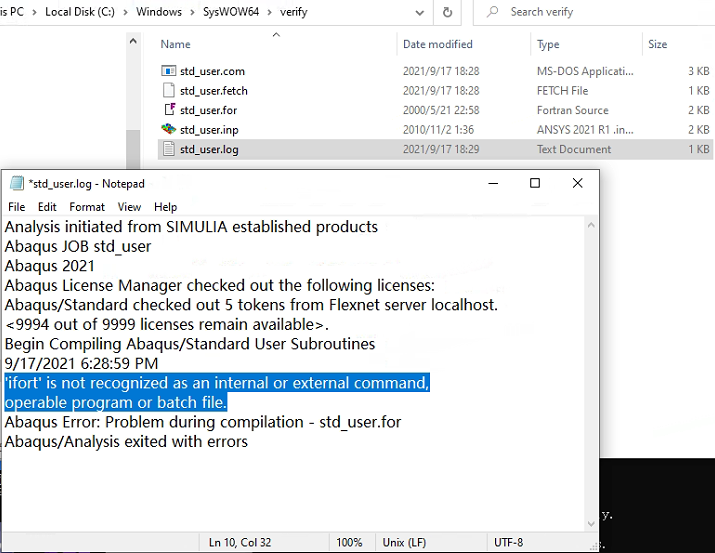The width and height of the screenshot is (715, 553).
Task: Click the UTF-8 encoding status bar entry
Action: pyautogui.click(x=508, y=543)
